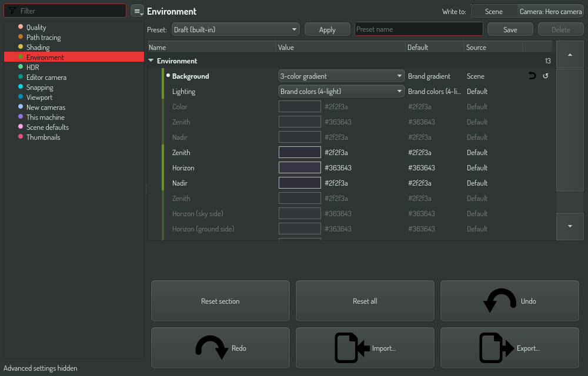Select This machine in the settings list

point(74,117)
